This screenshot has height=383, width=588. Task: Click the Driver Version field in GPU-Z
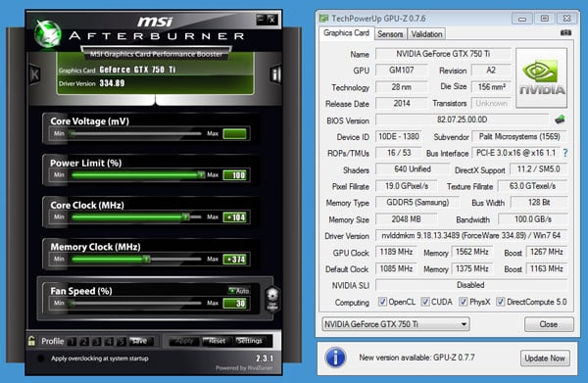[471, 236]
